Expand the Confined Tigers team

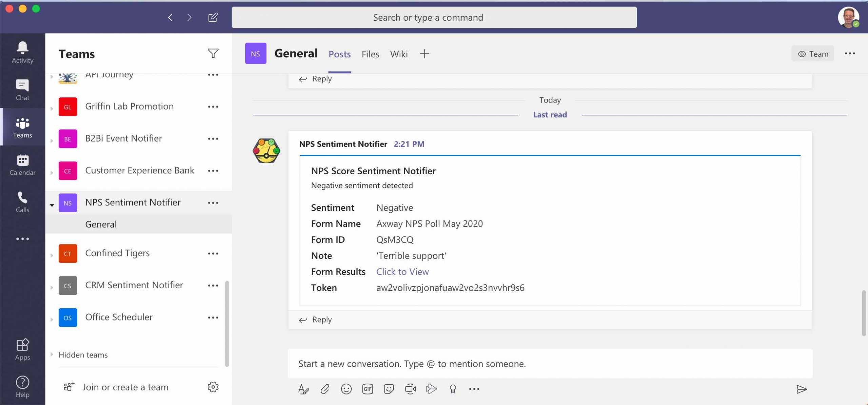click(x=52, y=255)
